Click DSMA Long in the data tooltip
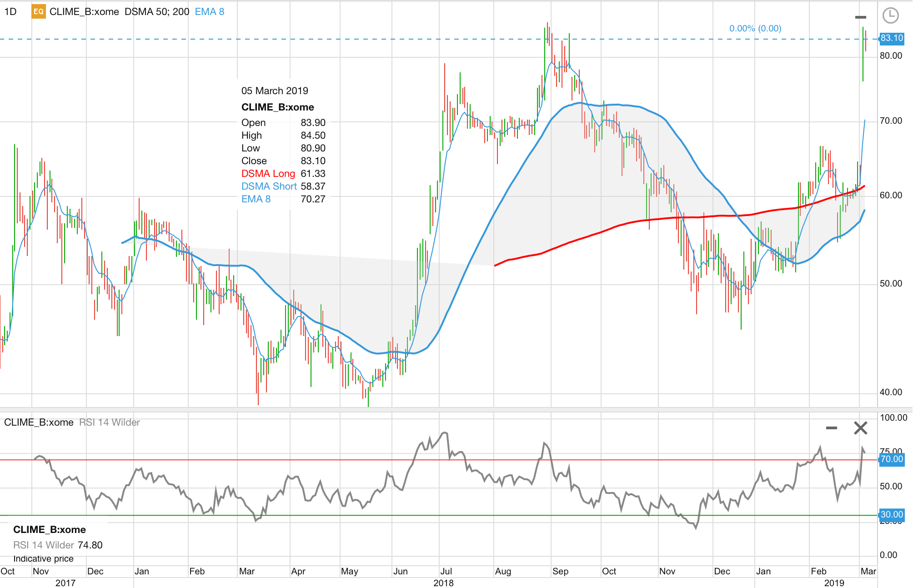 pyautogui.click(x=268, y=174)
